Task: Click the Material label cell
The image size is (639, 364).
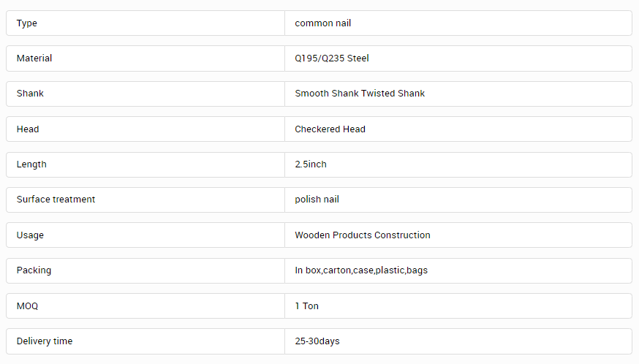Action: pos(145,58)
